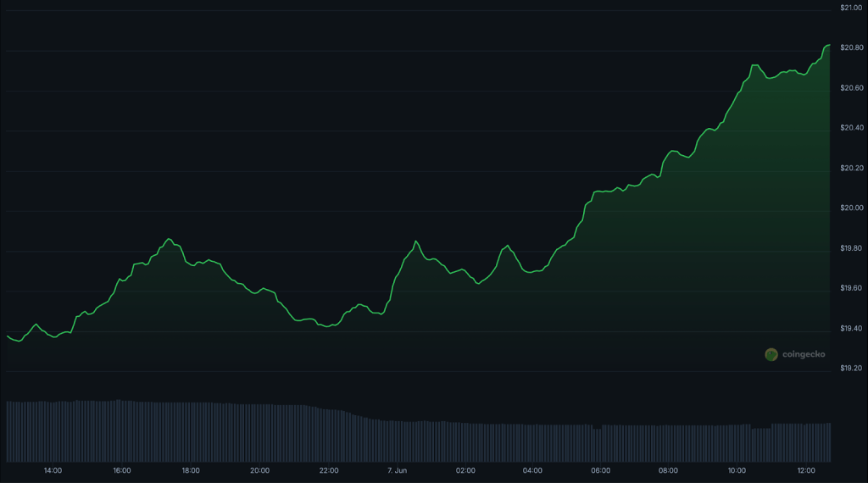Select the 22:00 time axis label
This screenshot has height=483, width=868.
[329, 470]
